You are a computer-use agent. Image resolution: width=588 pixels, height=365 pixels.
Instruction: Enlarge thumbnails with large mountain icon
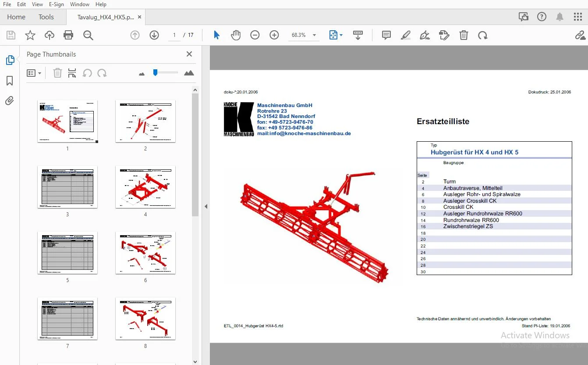(189, 73)
